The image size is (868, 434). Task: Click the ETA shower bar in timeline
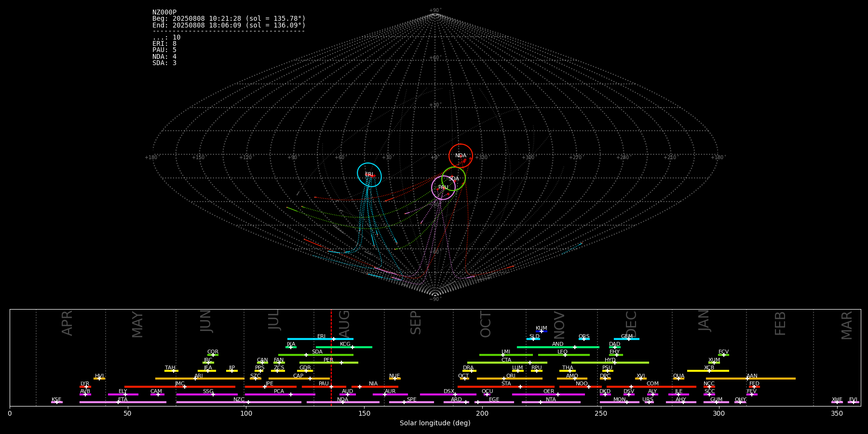coord(123,402)
